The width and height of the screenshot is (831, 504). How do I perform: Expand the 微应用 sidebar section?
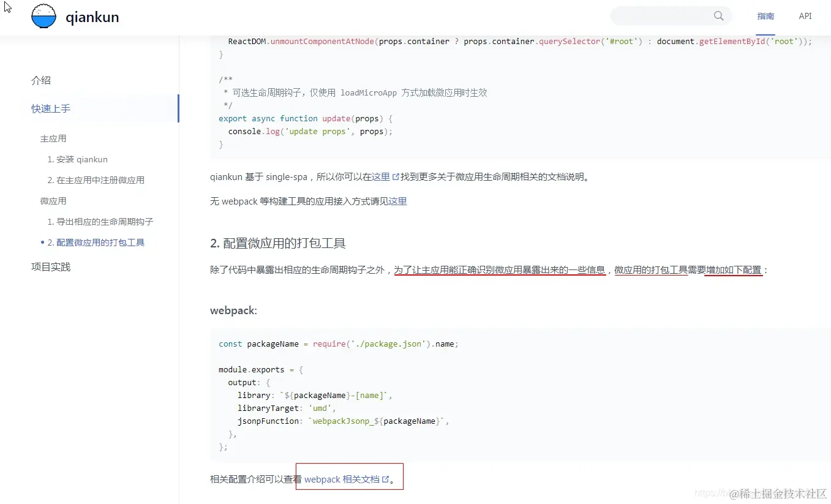point(53,200)
